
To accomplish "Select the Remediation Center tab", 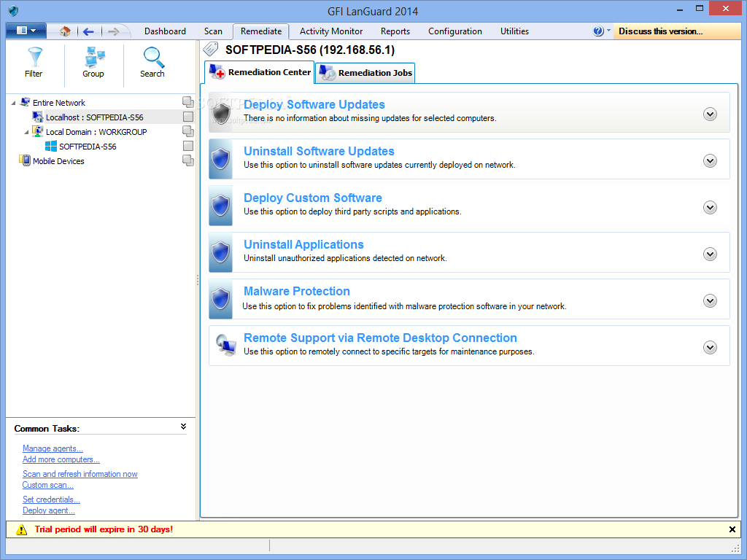I will coord(260,72).
